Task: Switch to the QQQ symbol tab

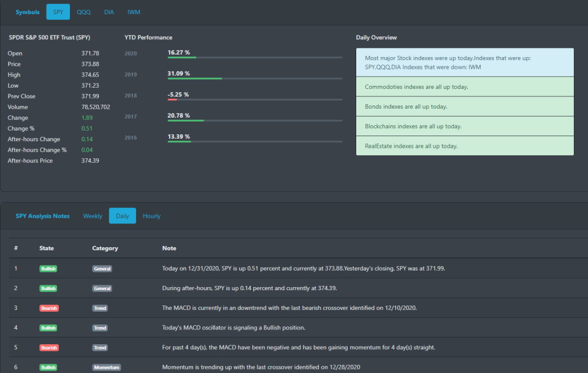Action: coord(83,12)
